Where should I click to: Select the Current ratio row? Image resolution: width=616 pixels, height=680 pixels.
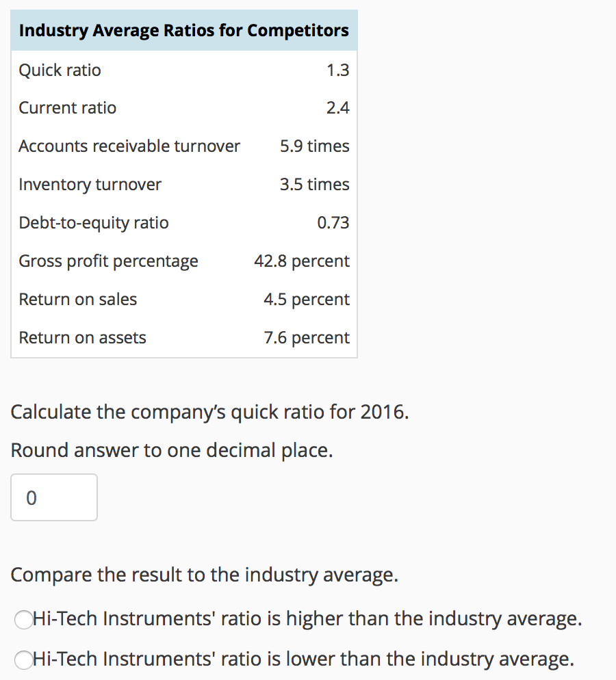[183, 107]
